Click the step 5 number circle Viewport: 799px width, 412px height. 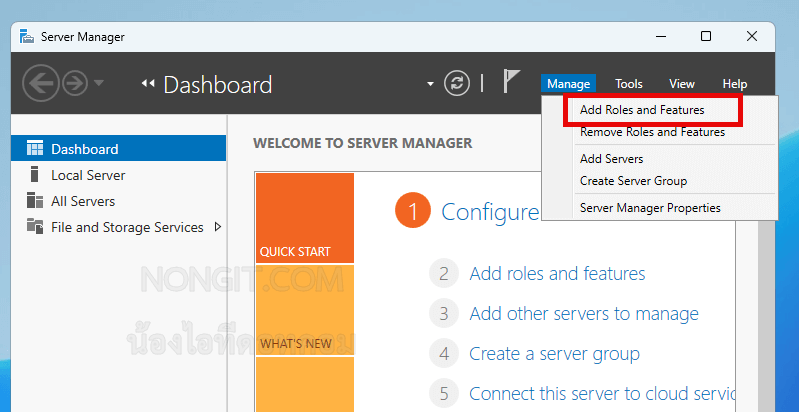pos(444,393)
